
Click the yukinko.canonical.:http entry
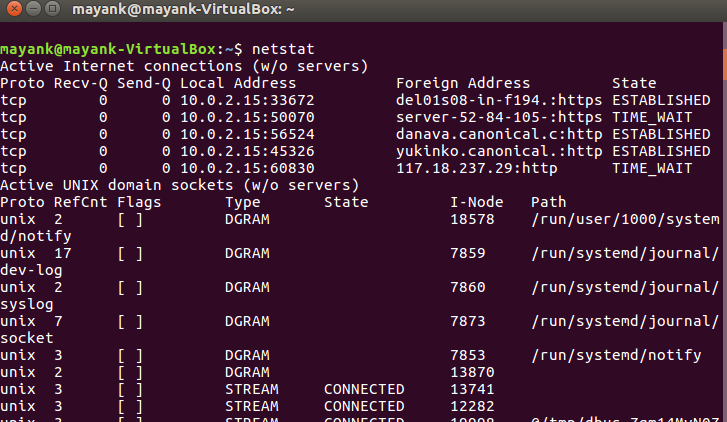click(499, 151)
